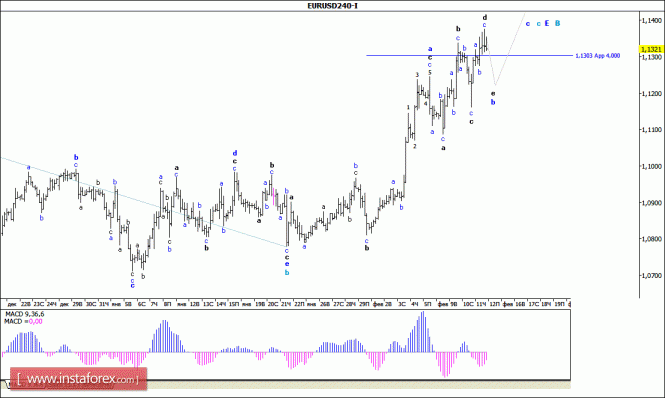
Task: Click the black e label near projected low
Action: pyautogui.click(x=493, y=93)
